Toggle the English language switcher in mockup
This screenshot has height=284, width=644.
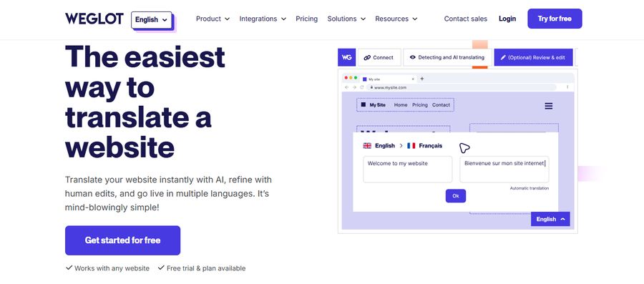tap(550, 219)
